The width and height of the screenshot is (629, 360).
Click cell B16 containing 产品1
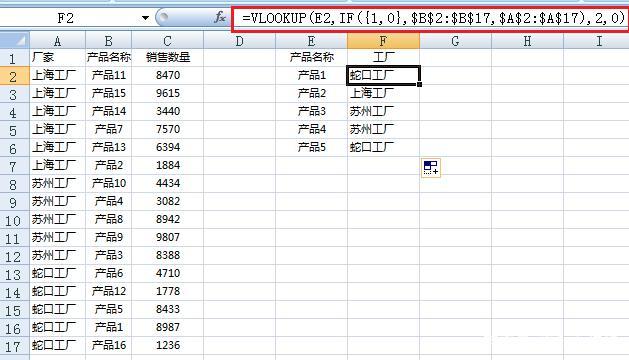pyautogui.click(x=108, y=327)
